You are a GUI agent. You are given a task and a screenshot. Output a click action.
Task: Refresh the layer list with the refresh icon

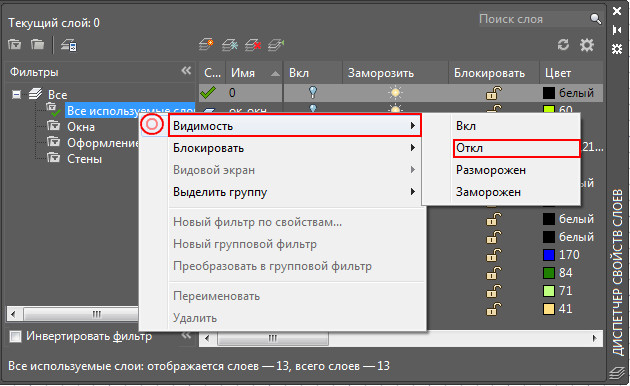click(563, 45)
